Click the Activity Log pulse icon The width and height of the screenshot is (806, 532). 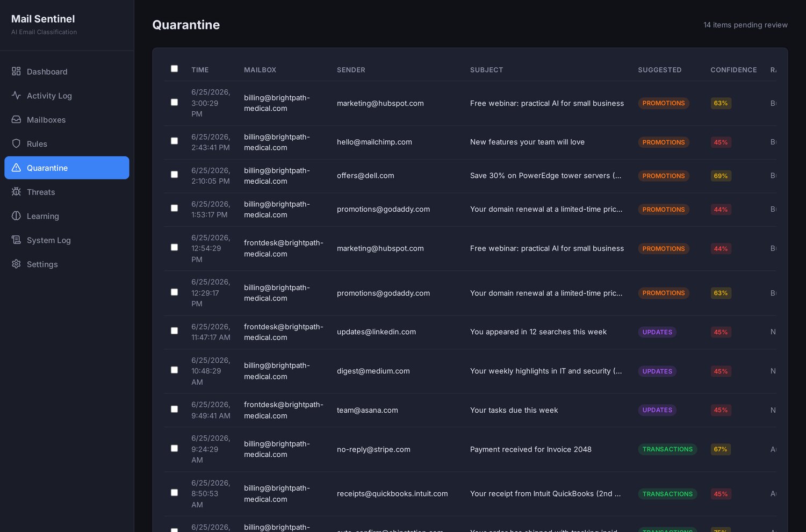click(16, 95)
